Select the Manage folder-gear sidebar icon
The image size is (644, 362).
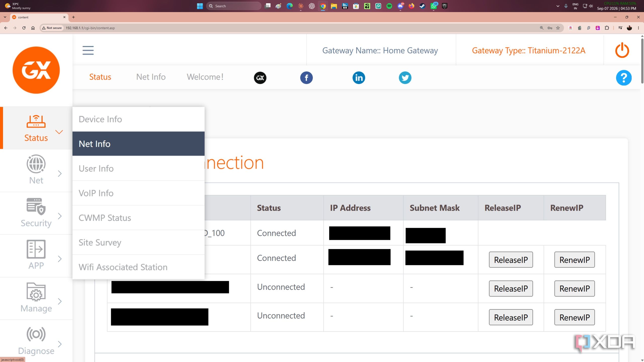coord(36,292)
